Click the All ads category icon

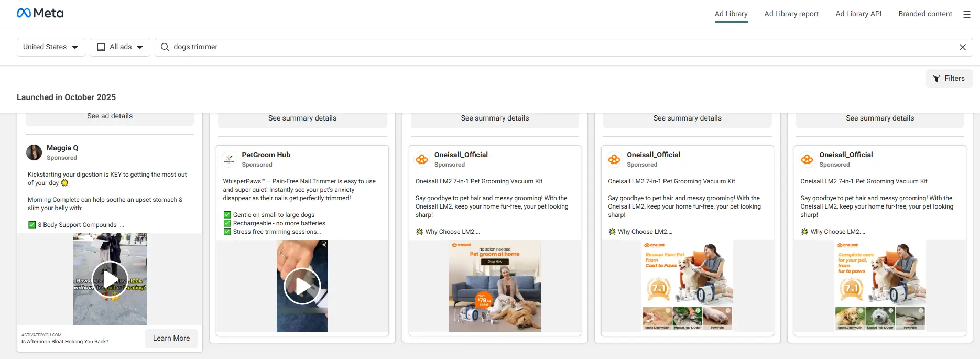[x=101, y=47]
